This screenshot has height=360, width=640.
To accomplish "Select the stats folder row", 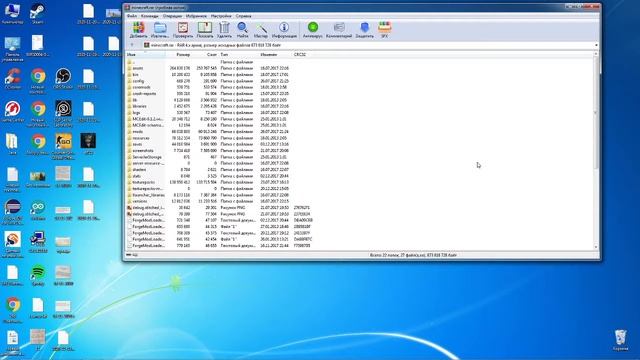I will pos(220,176).
